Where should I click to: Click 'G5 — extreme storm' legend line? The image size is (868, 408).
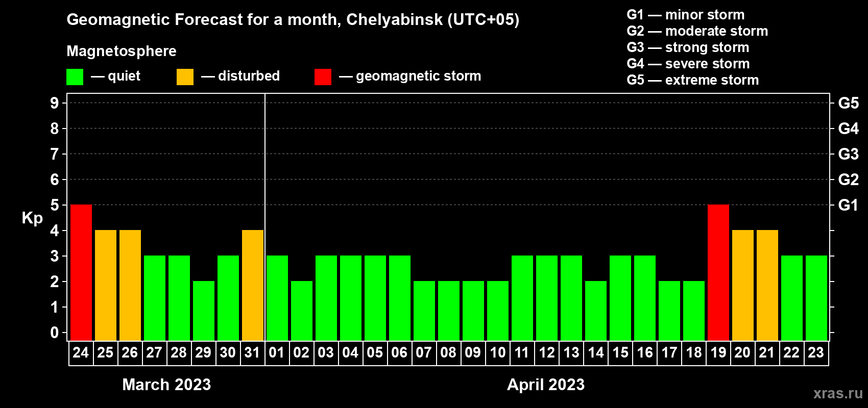[693, 80]
